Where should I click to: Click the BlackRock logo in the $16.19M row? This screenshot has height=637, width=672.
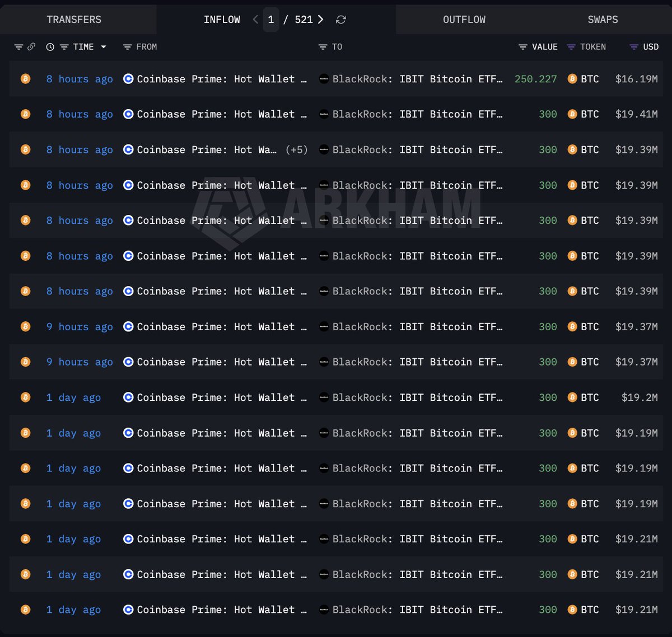324,79
